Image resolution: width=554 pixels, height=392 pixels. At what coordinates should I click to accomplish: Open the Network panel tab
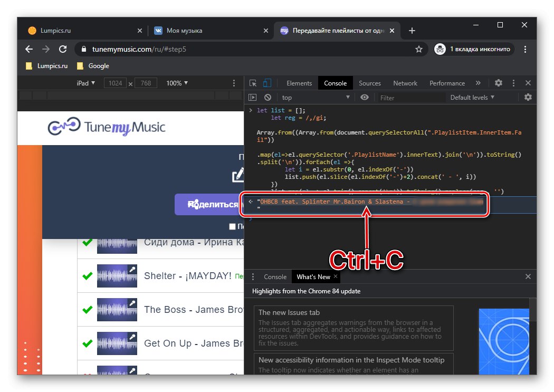coord(405,83)
